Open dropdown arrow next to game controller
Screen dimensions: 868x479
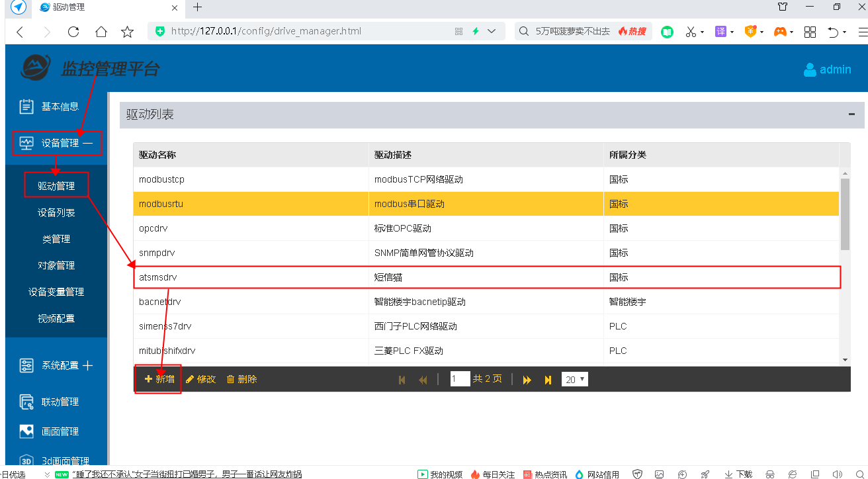coord(791,32)
